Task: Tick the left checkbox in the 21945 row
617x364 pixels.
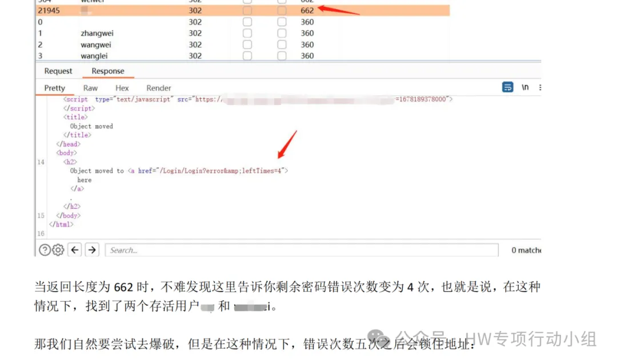Action: click(247, 11)
